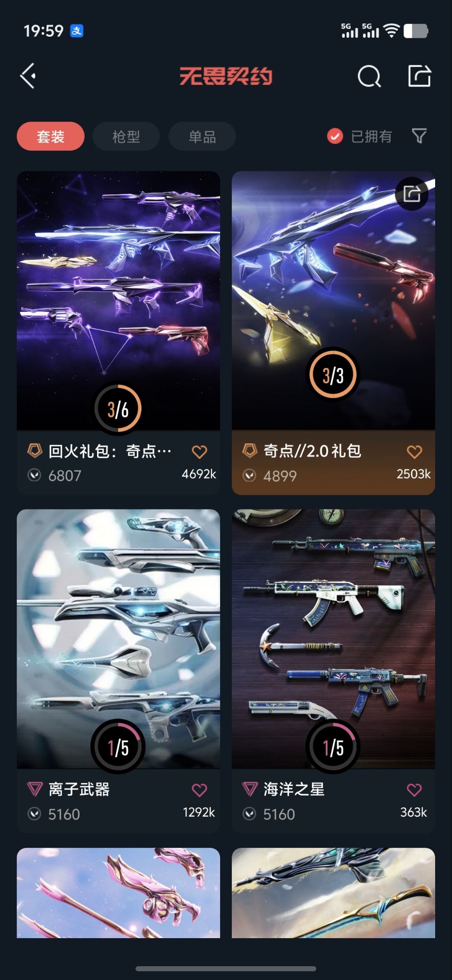This screenshot has width=452, height=980.
Task: Open the 3/6 progress ring
Action: 118,409
